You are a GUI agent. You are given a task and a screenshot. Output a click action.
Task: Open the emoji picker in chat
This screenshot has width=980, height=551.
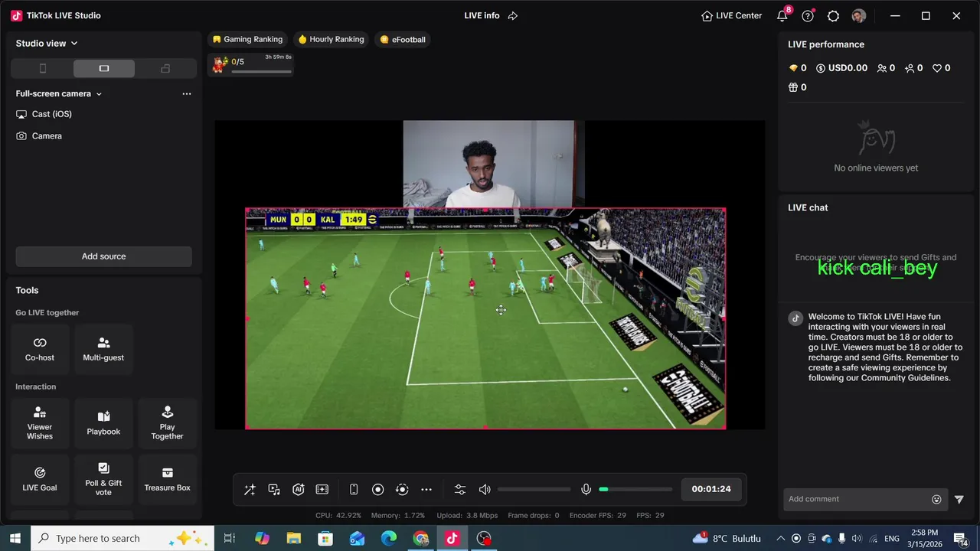tap(936, 500)
